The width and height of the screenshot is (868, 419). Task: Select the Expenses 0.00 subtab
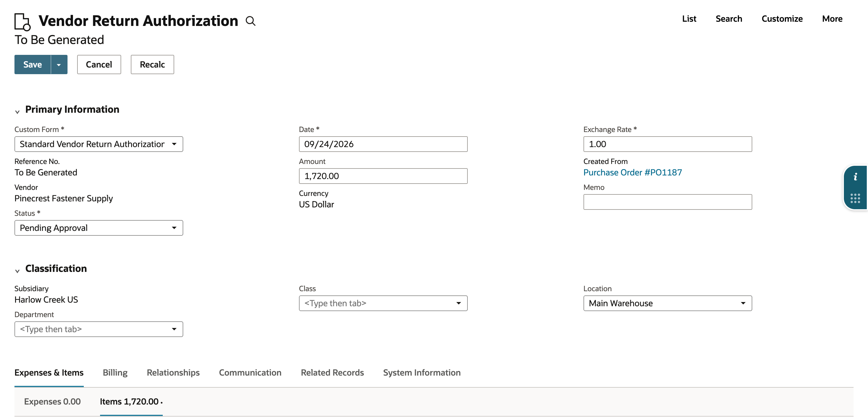point(52,402)
